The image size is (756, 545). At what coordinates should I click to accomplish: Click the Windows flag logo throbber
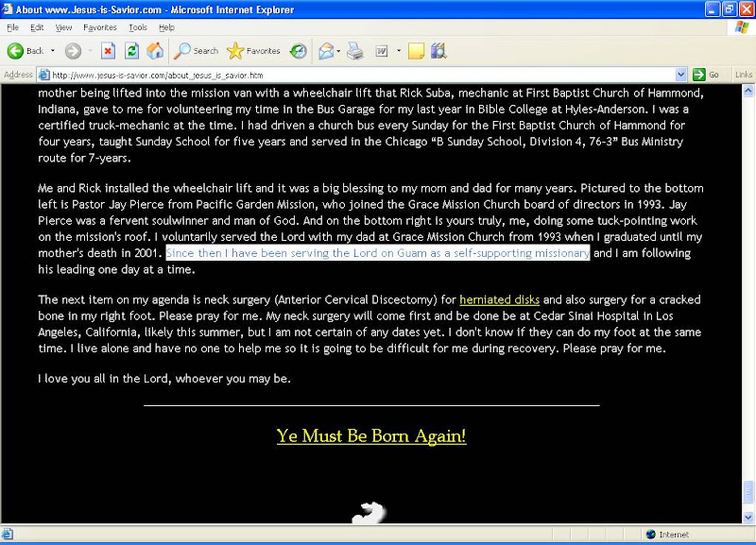coord(742,27)
